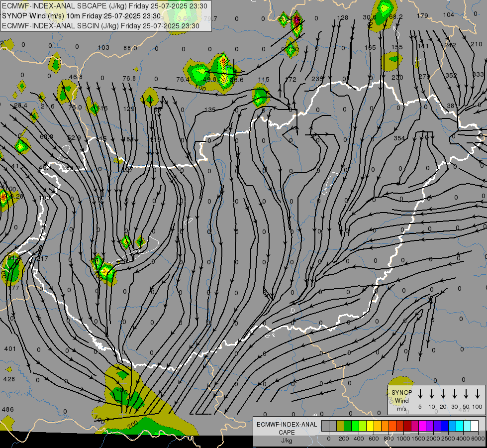
Task: Click the 200 tick label on CAPE scale
Action: tap(344, 439)
